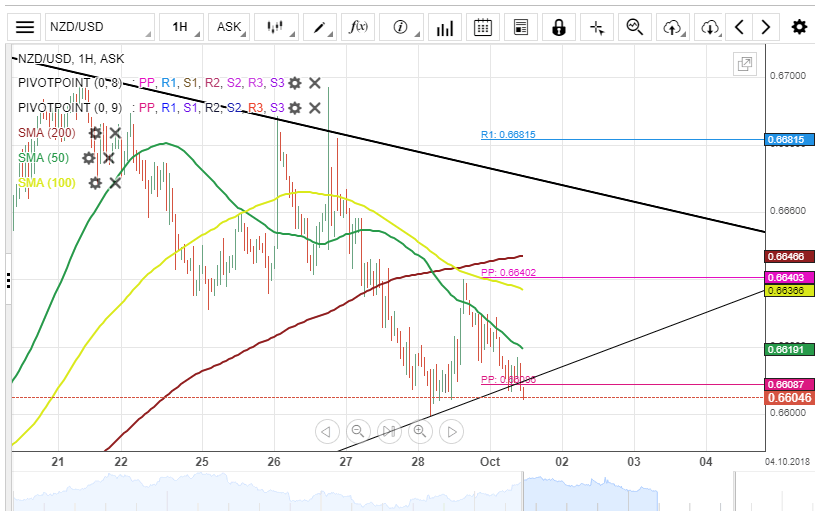821x514 pixels.
Task: Click the NZD/USD, 1H, ASK chart title
Action: (71, 59)
